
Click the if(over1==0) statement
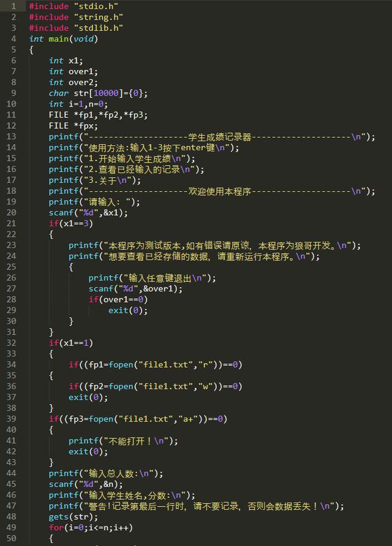118,300
